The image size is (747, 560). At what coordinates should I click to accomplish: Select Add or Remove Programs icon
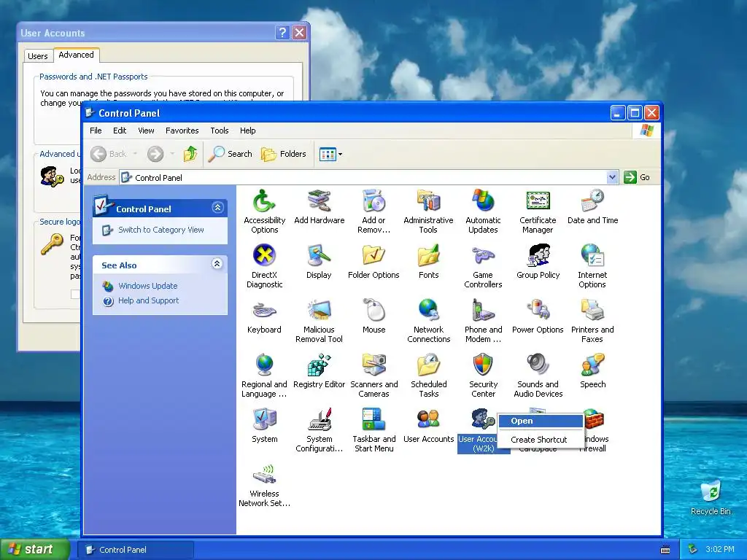click(374, 211)
